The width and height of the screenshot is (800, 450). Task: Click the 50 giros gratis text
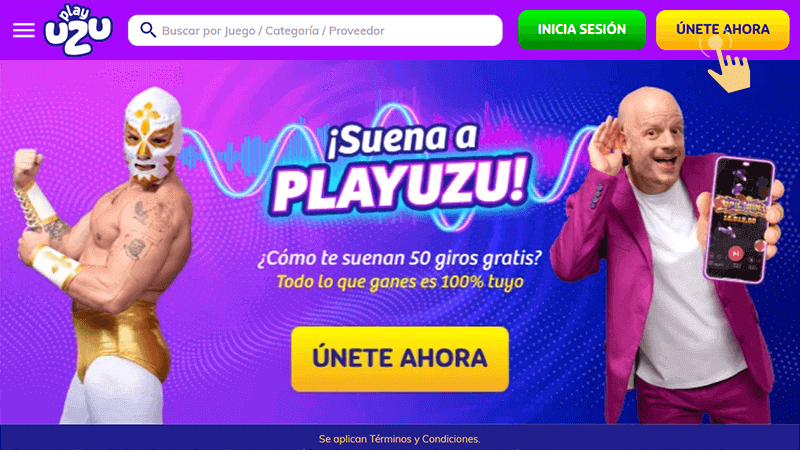coord(476,258)
